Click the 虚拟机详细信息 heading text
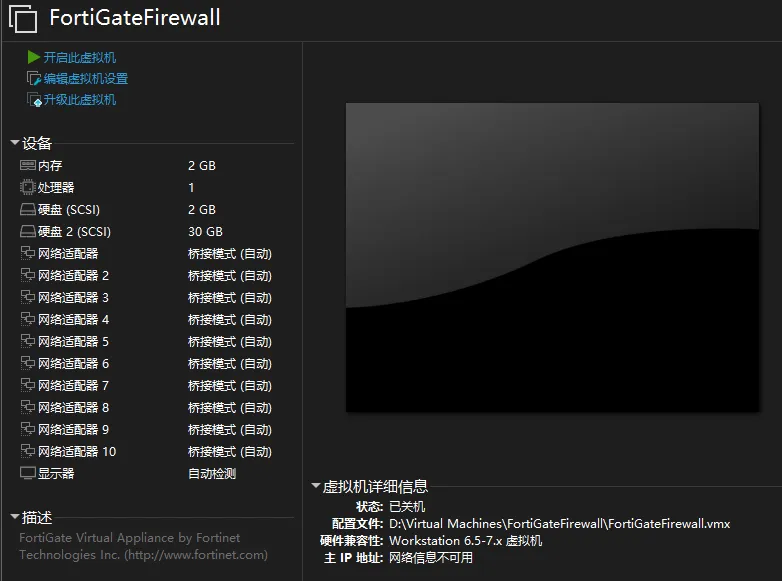This screenshot has width=782, height=581. 375,486
